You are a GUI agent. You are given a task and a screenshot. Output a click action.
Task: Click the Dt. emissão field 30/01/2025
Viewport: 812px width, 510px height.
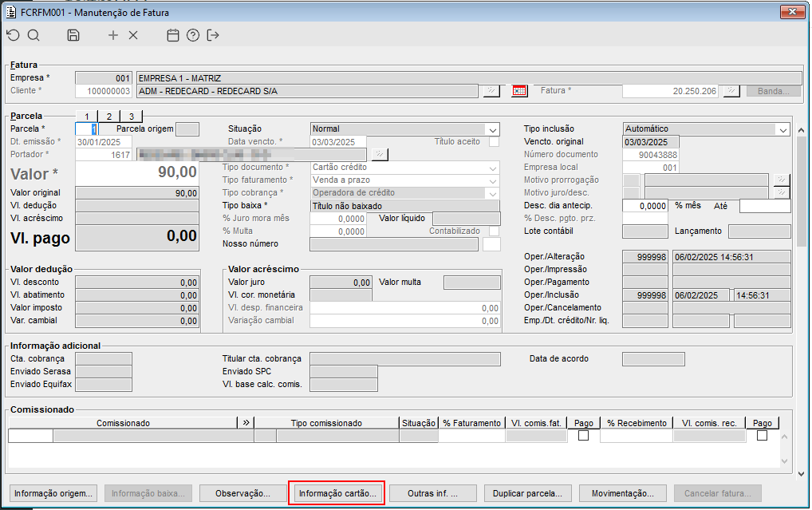coord(104,142)
